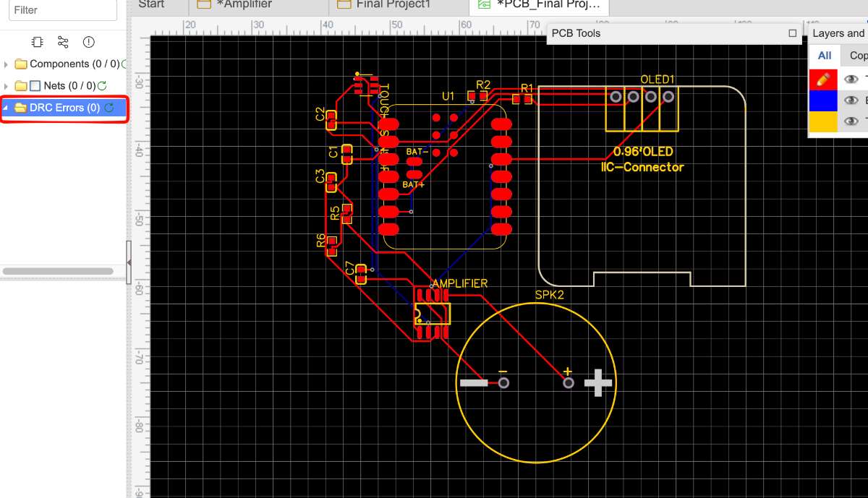This screenshot has width=868, height=498.
Task: Select resistor R1 footprint on PCB
Action: (522, 98)
